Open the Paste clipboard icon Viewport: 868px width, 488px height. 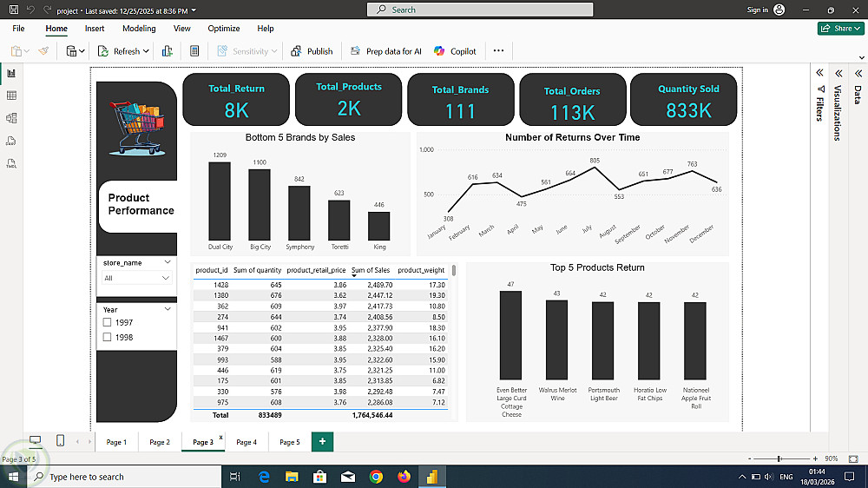pyautogui.click(x=16, y=51)
